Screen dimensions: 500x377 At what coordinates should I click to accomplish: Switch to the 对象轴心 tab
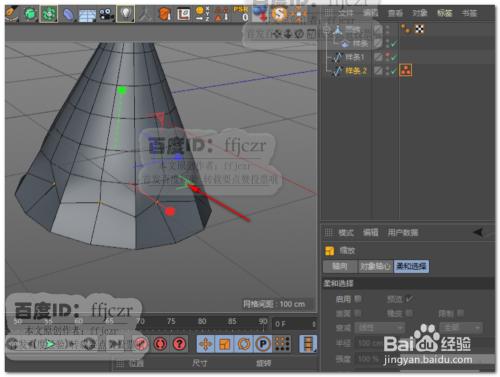(x=375, y=266)
